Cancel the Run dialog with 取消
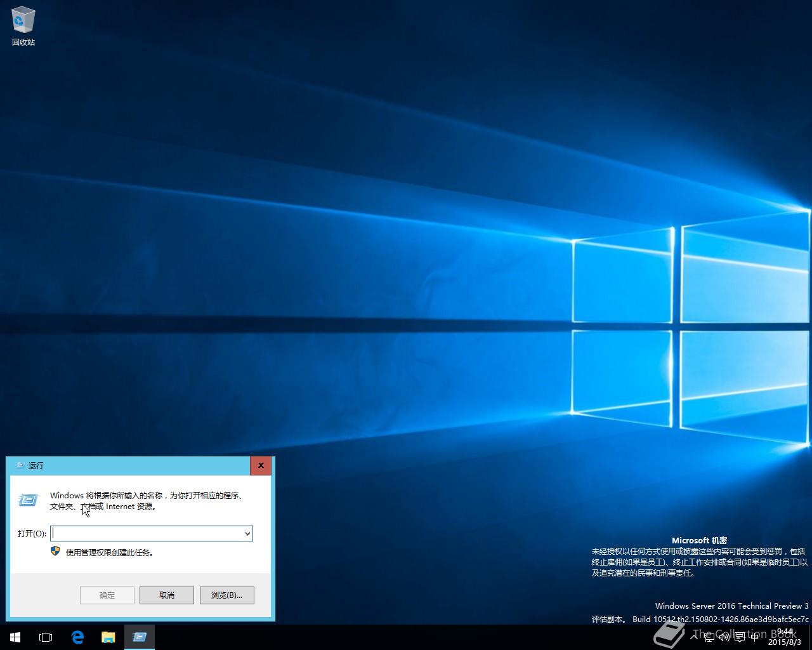The image size is (812, 650). tap(167, 595)
